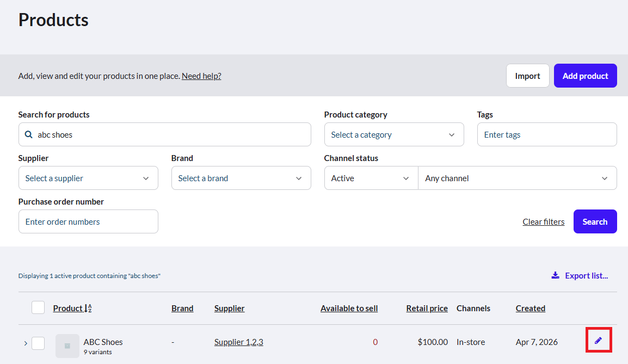Click the sort icon next to the Product column header
Screen dimensions: 628x364
click(88, 309)
